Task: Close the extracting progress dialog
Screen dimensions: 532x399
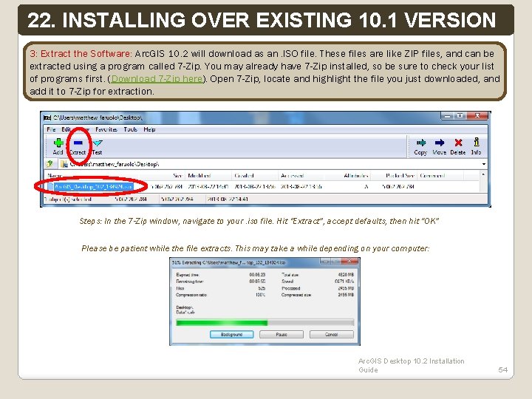Action: click(x=349, y=262)
